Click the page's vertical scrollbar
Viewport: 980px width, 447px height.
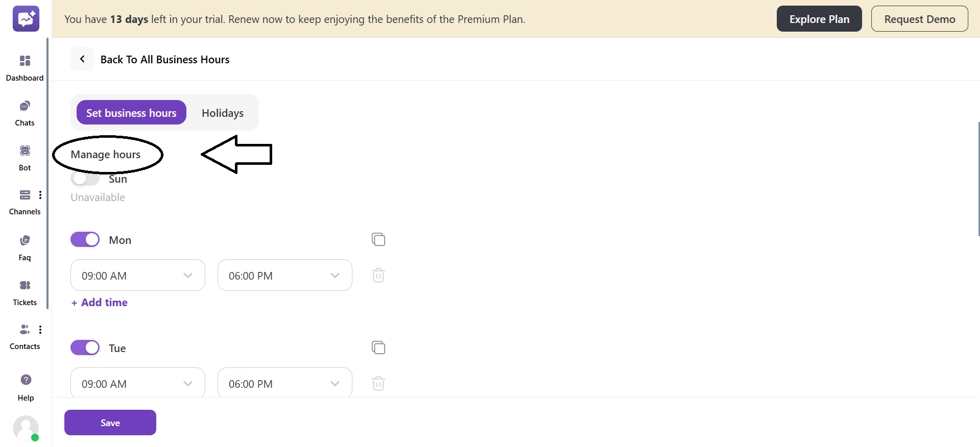click(x=978, y=179)
